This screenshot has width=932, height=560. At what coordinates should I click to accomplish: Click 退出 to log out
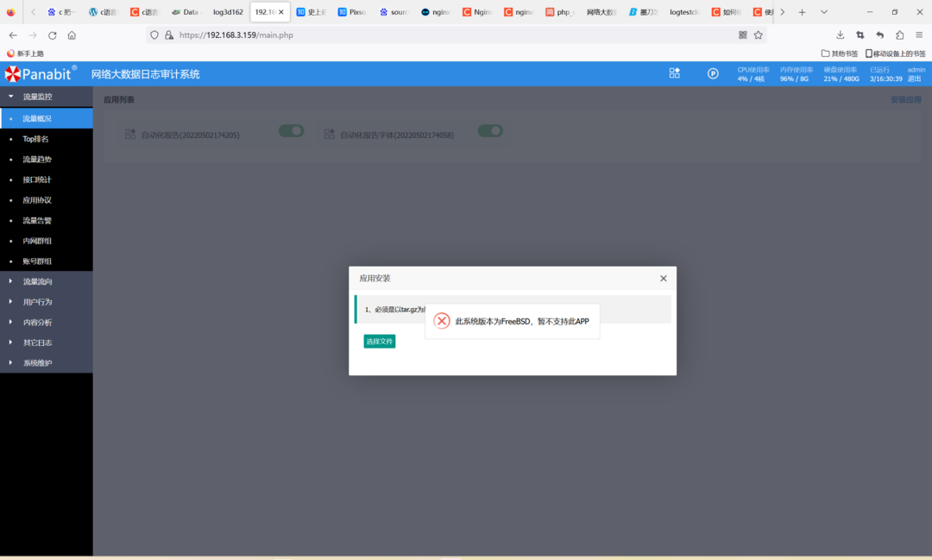point(914,79)
